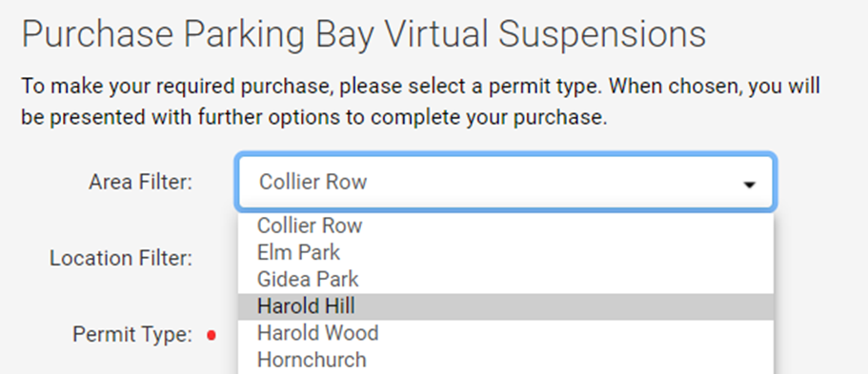Click the Permit Type label
This screenshot has width=868, height=374.
pos(132,335)
